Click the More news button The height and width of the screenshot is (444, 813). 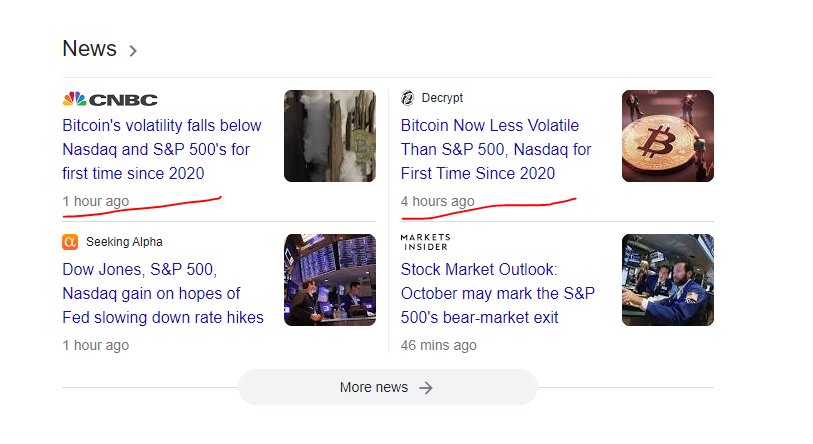(x=387, y=387)
